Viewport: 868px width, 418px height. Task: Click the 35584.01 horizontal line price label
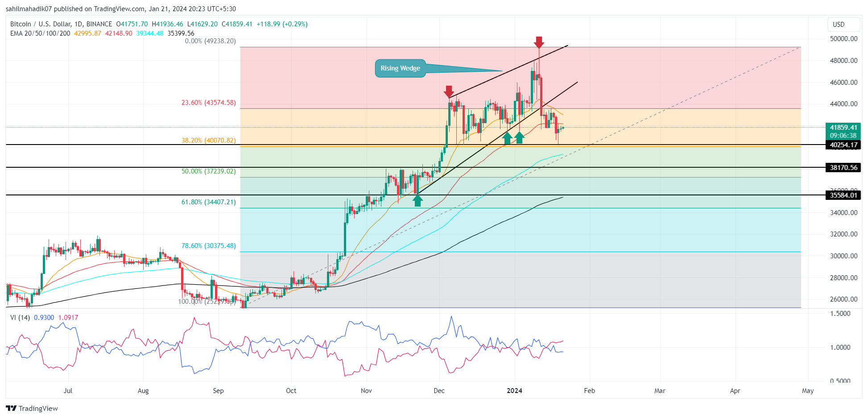(843, 195)
